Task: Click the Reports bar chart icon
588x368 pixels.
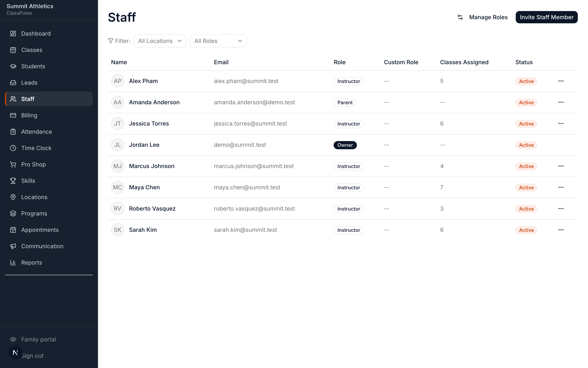Action: click(13, 262)
